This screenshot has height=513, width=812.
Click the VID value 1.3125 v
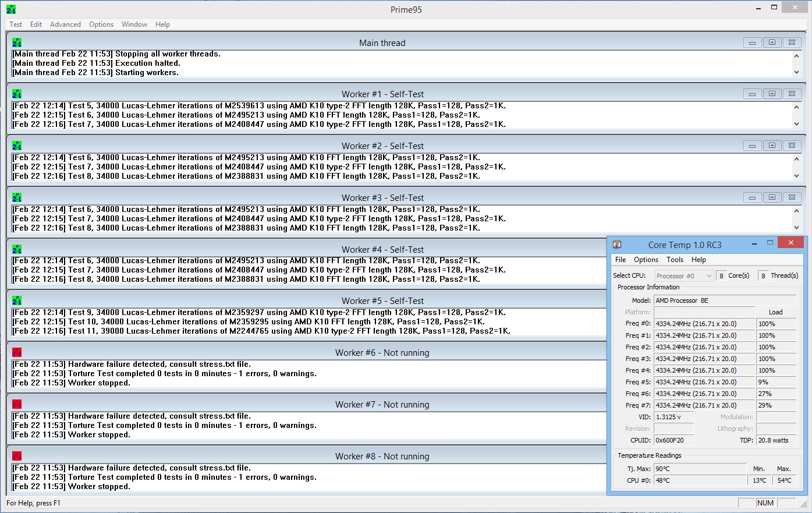pos(674,417)
